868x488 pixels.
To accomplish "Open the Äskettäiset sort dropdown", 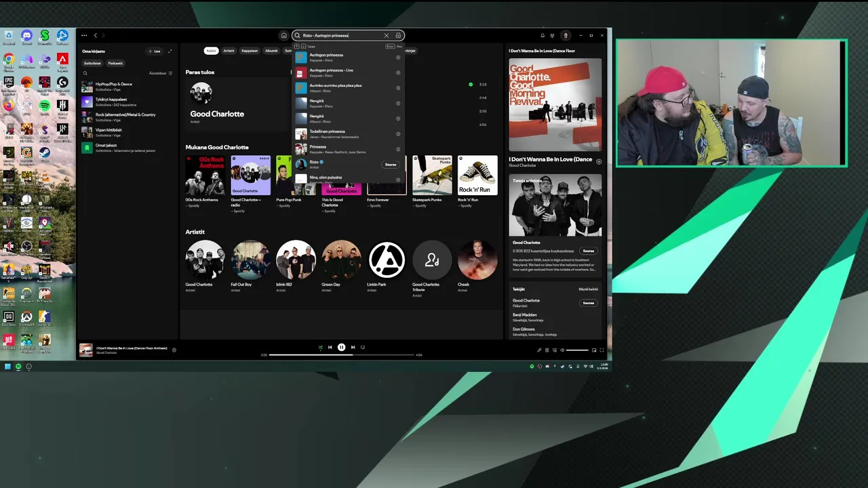I will click(x=161, y=73).
